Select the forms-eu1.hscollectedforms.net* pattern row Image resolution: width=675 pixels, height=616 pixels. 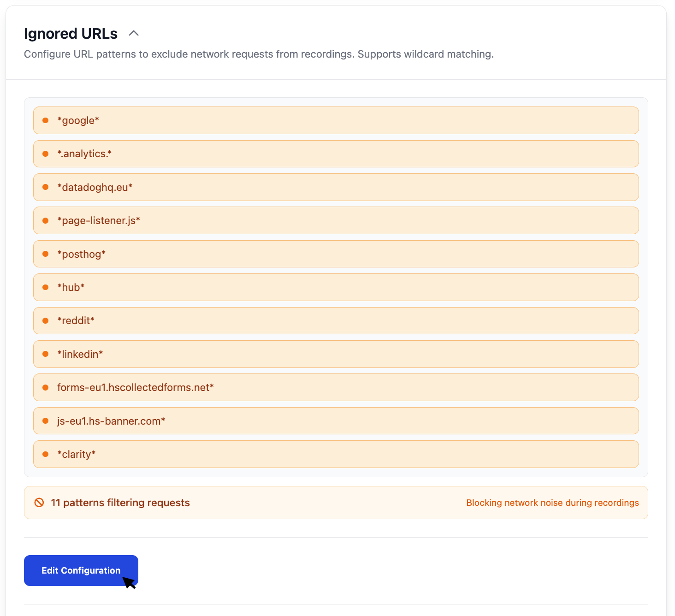[x=336, y=387]
